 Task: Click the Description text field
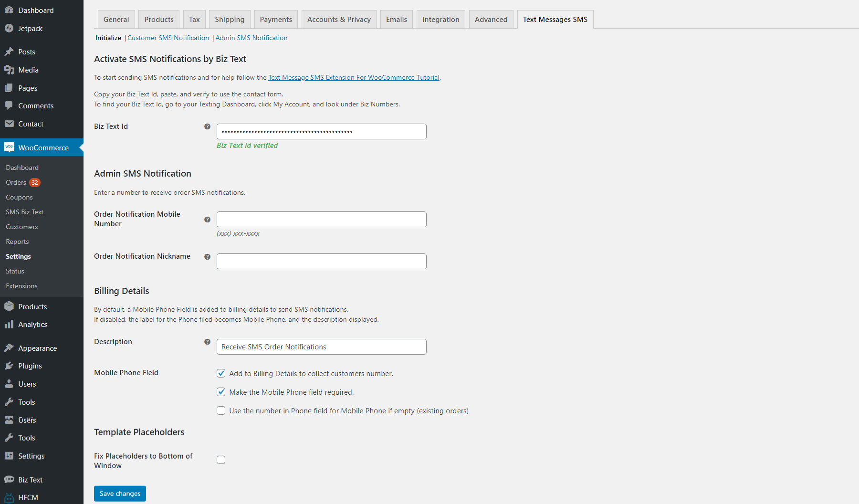[322, 346]
